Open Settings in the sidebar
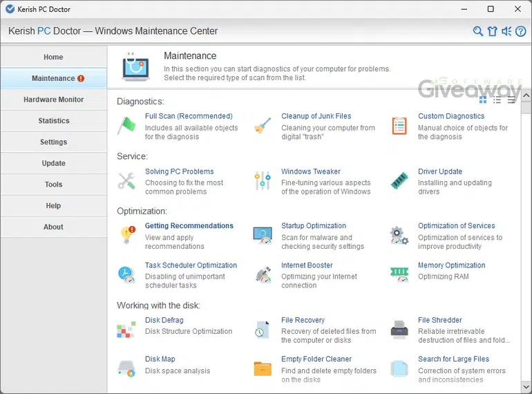 coord(54,142)
